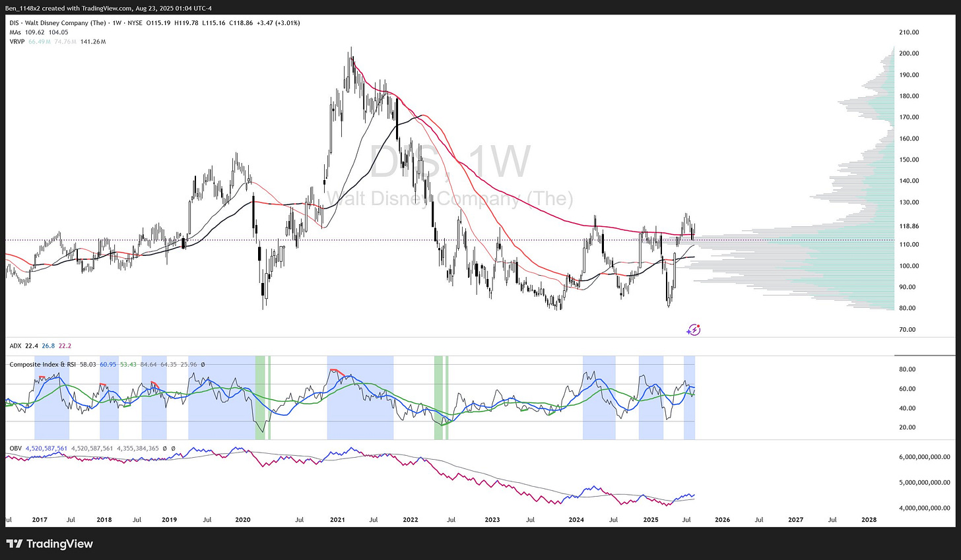Click the open value O115.19

point(158,23)
